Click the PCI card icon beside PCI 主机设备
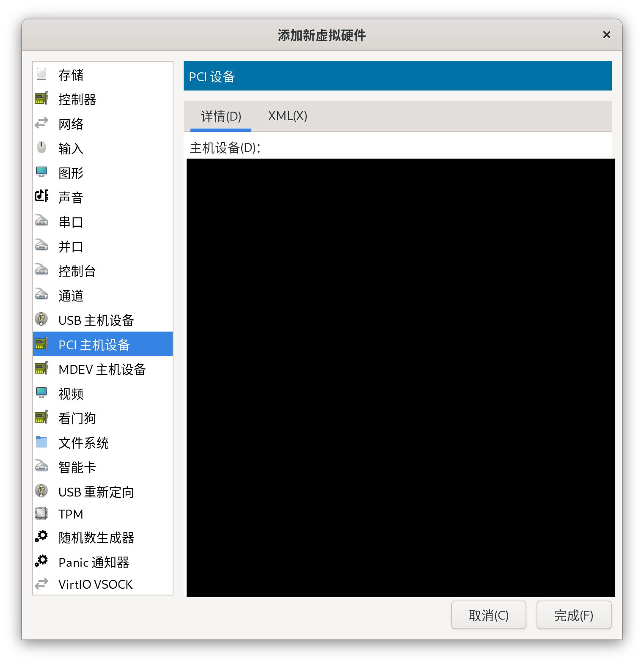Viewport: 644px width, 664px height. (41, 343)
